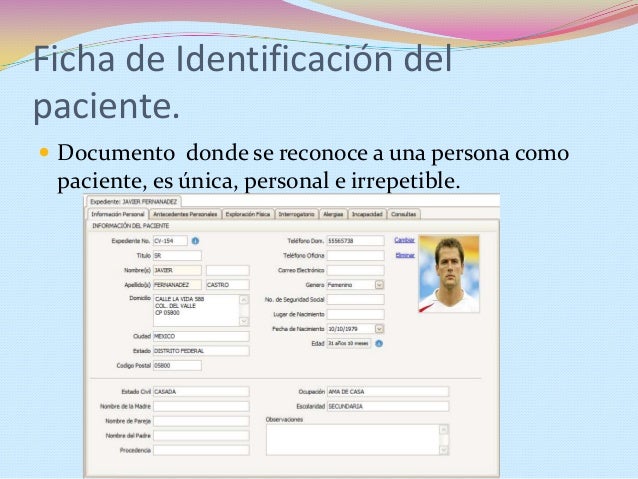Click the Estado field DISTRITO FEDERAL
Viewport: 638px width, 479px height.
(x=201, y=351)
